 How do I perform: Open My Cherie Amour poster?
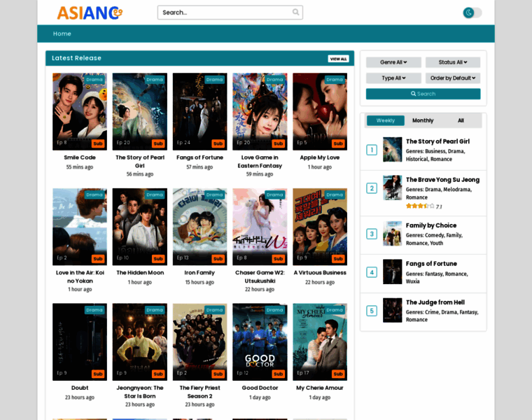320,342
